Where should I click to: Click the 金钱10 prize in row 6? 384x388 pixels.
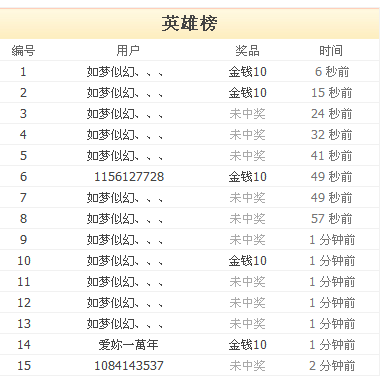247,177
